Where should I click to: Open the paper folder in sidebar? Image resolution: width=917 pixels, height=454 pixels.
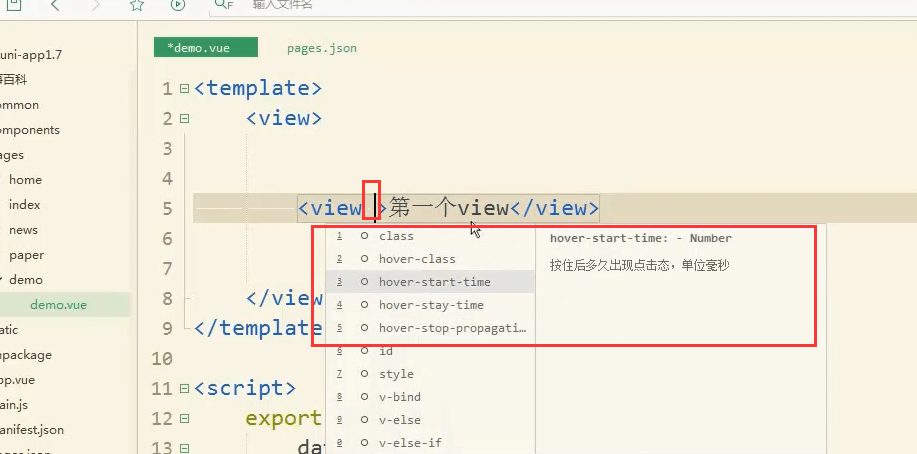[26, 255]
